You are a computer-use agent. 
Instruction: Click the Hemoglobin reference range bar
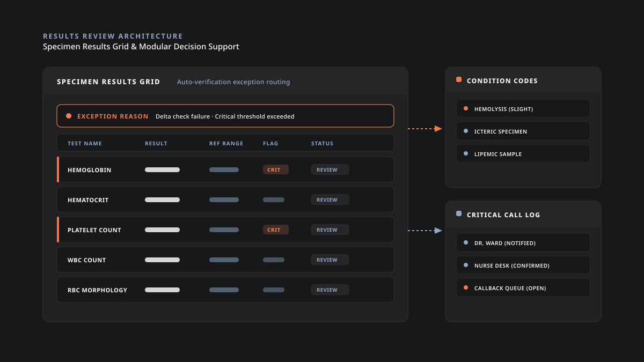tap(224, 169)
